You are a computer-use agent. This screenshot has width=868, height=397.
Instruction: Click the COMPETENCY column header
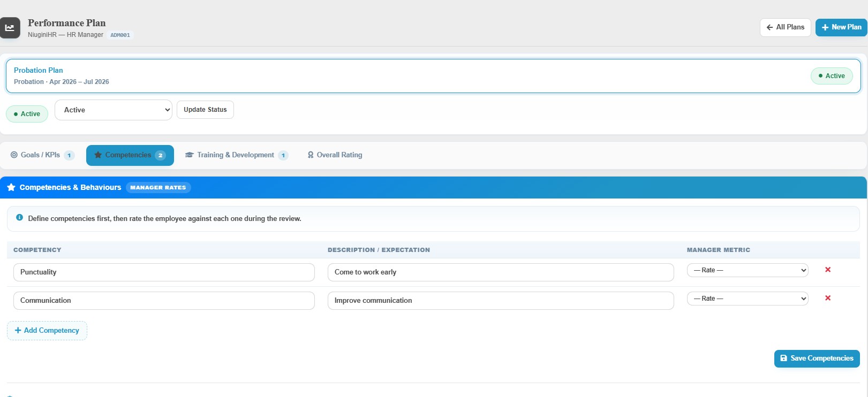point(37,250)
